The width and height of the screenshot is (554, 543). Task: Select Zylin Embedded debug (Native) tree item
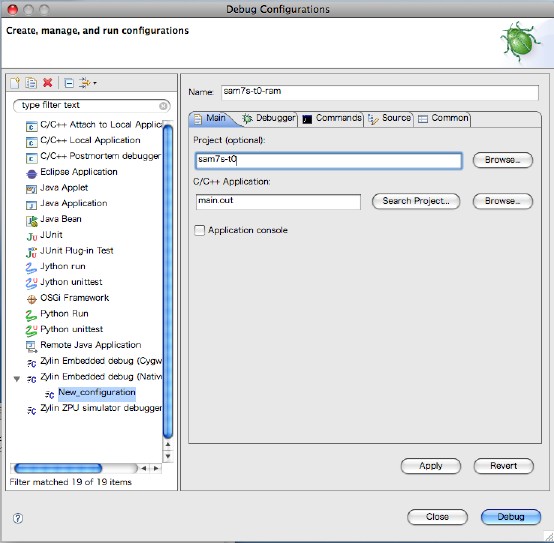click(x=94, y=377)
